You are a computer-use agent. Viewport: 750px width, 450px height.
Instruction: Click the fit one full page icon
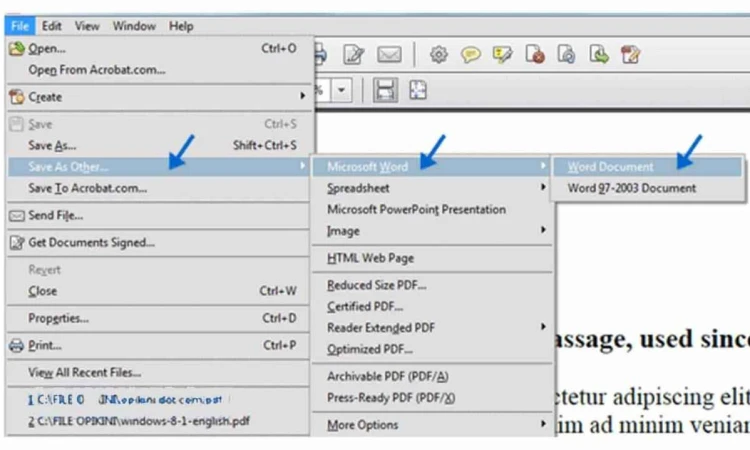point(418,90)
